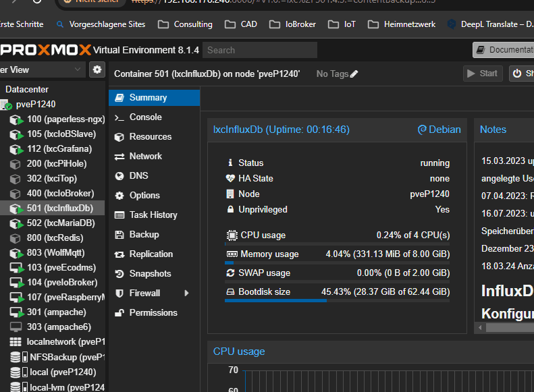Open the tree settings gear icon
534x392 pixels.
click(97, 69)
